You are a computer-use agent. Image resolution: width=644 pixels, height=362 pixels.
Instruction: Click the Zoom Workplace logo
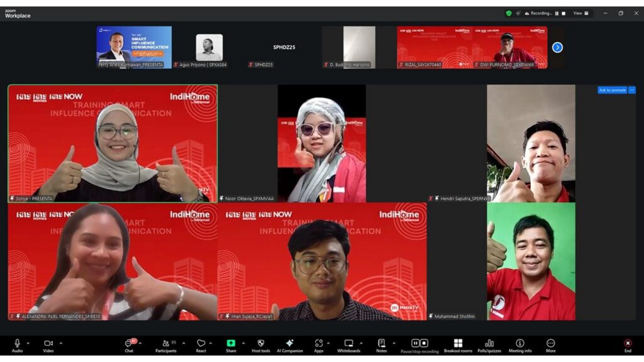[x=18, y=14]
